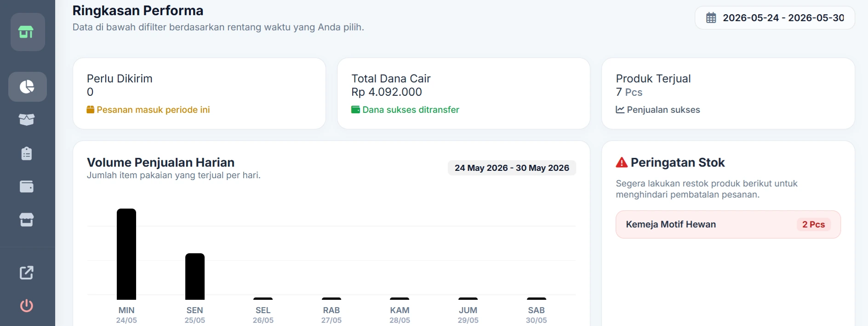Click the 2 Pcs stock badge
Image resolution: width=868 pixels, height=326 pixels.
(x=813, y=224)
